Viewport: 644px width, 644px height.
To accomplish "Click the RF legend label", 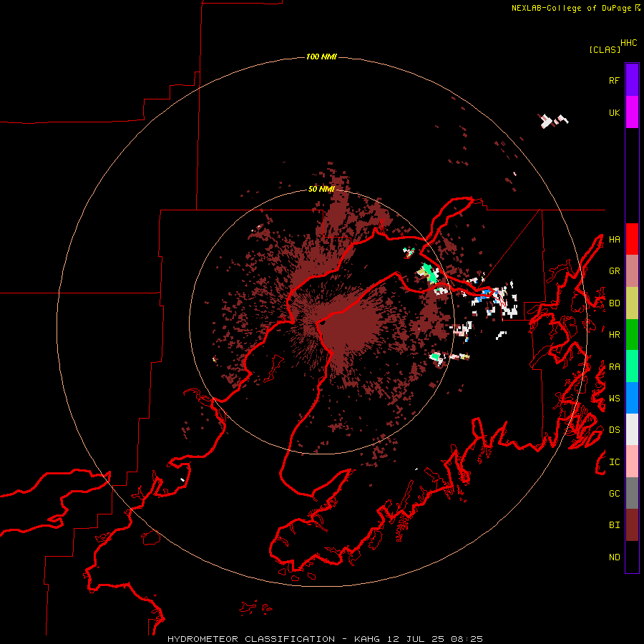I will coord(614,80).
